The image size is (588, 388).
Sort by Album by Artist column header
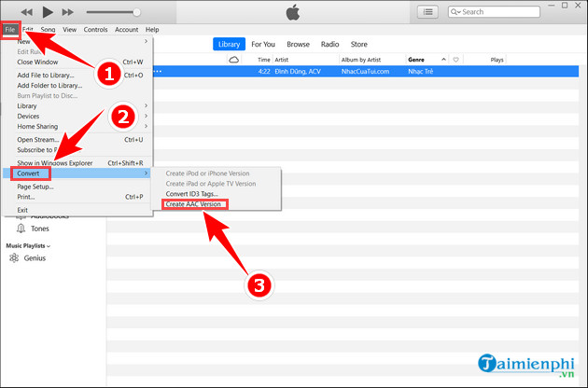[x=361, y=60]
